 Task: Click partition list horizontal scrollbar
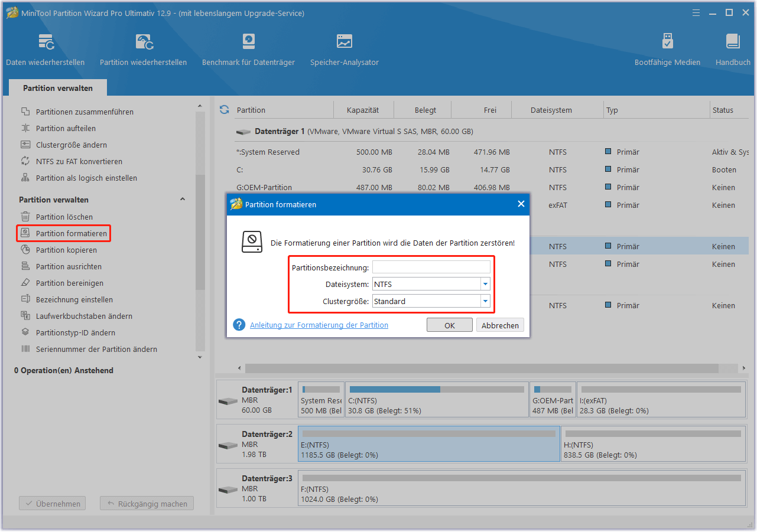pyautogui.click(x=482, y=368)
